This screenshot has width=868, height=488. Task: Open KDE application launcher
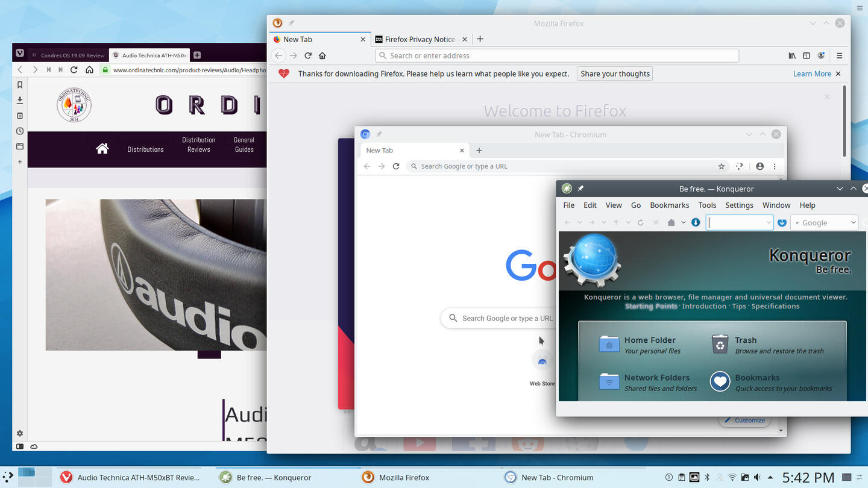click(x=8, y=477)
